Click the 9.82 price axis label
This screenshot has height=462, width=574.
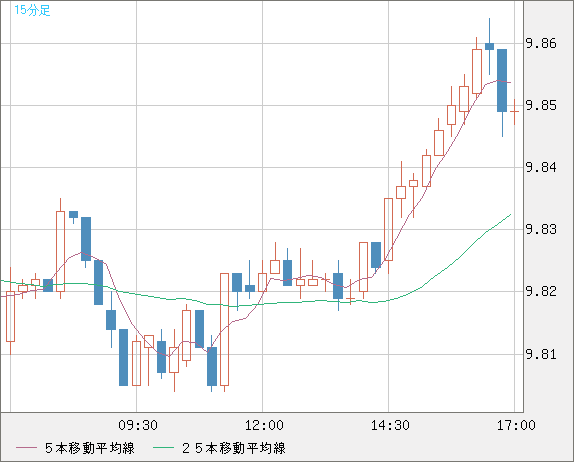[541, 291]
